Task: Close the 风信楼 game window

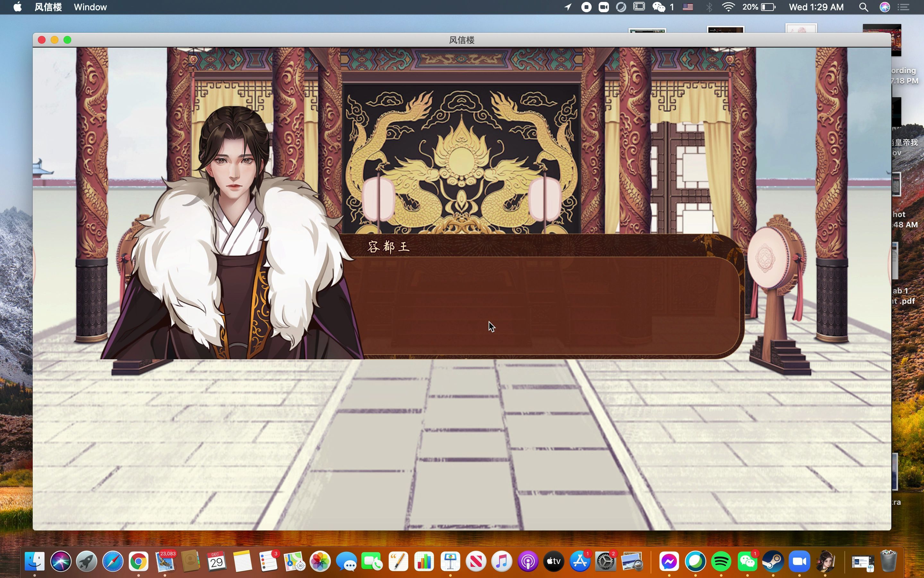Action: click(x=42, y=40)
